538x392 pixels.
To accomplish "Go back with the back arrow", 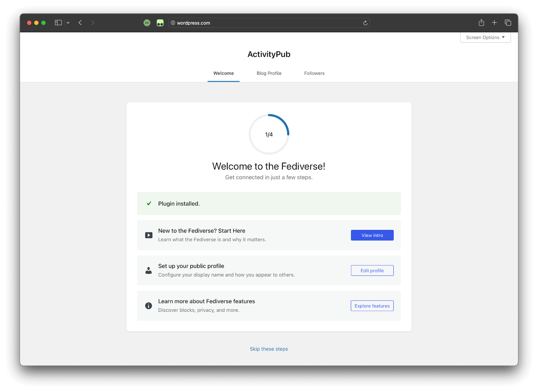I will pyautogui.click(x=80, y=23).
